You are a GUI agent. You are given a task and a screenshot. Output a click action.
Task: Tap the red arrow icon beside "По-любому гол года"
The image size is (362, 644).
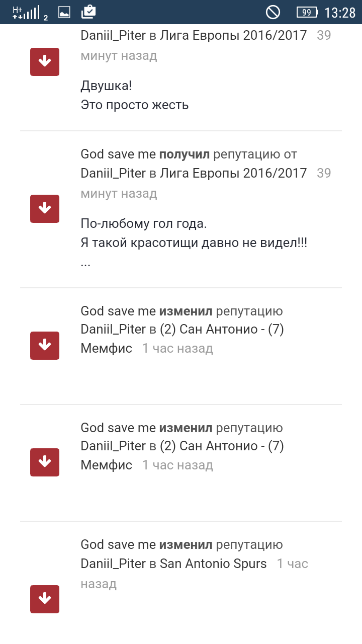pos(45,209)
